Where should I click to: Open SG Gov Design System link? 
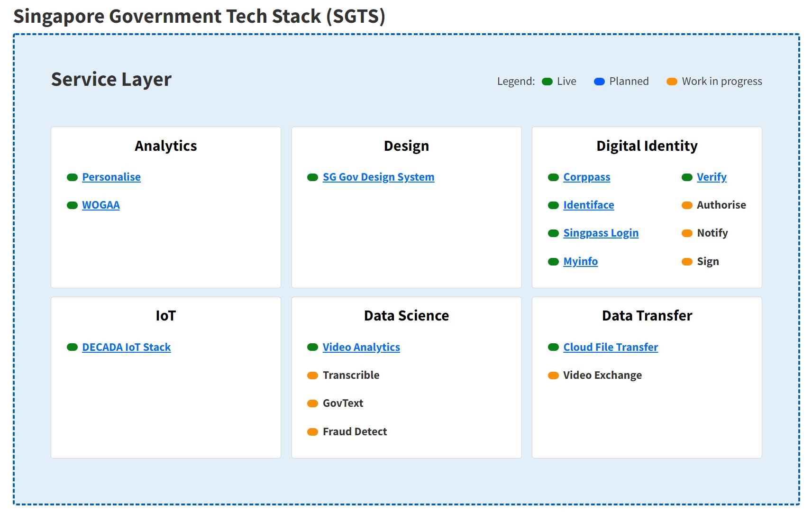[378, 177]
